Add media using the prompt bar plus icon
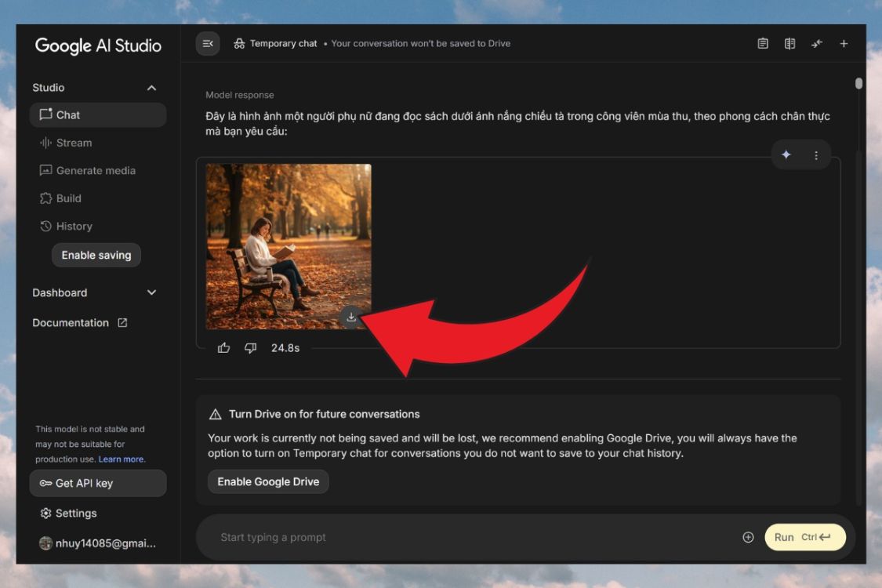The height and width of the screenshot is (588, 882). pyautogui.click(x=748, y=537)
